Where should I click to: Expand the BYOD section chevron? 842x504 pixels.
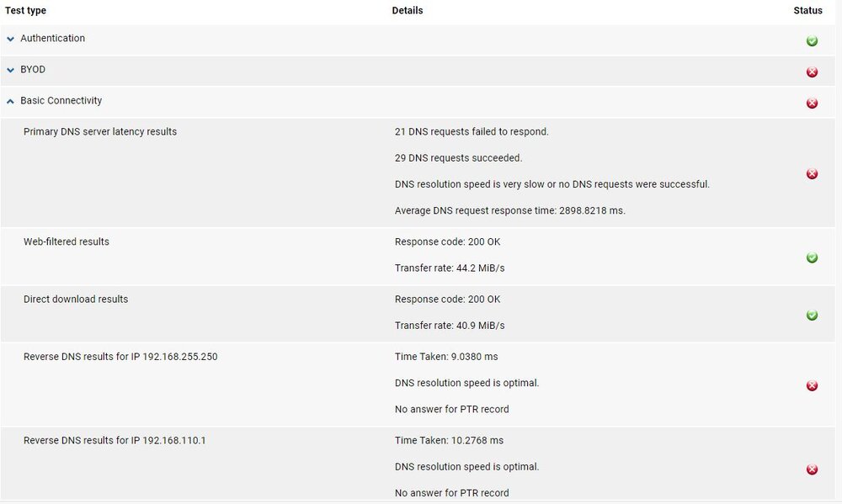click(x=10, y=70)
